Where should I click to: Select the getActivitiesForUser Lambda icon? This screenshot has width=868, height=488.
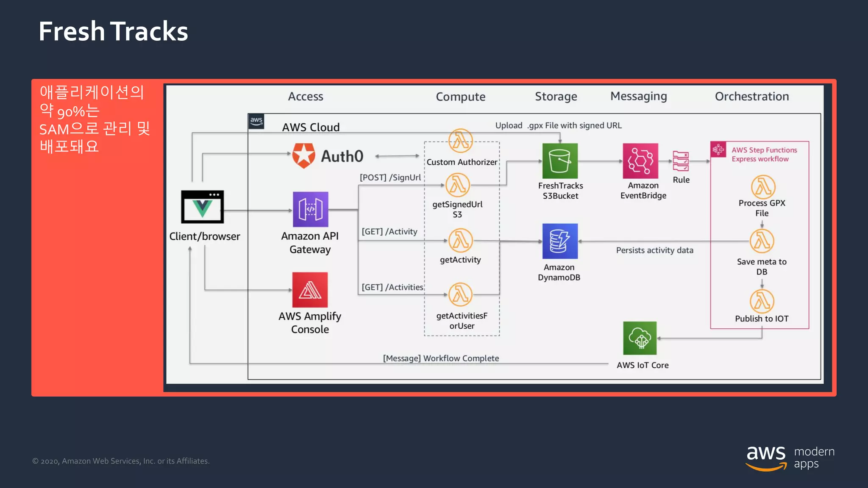click(x=460, y=294)
